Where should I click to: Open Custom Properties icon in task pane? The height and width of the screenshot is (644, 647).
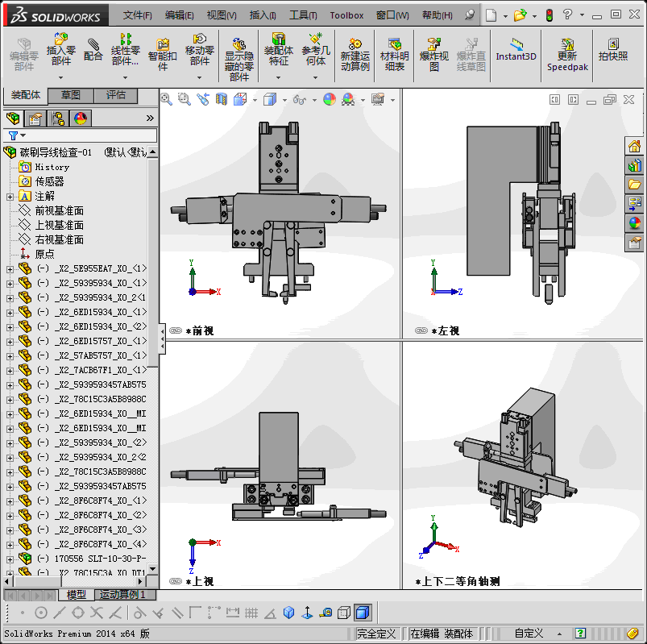coord(634,243)
